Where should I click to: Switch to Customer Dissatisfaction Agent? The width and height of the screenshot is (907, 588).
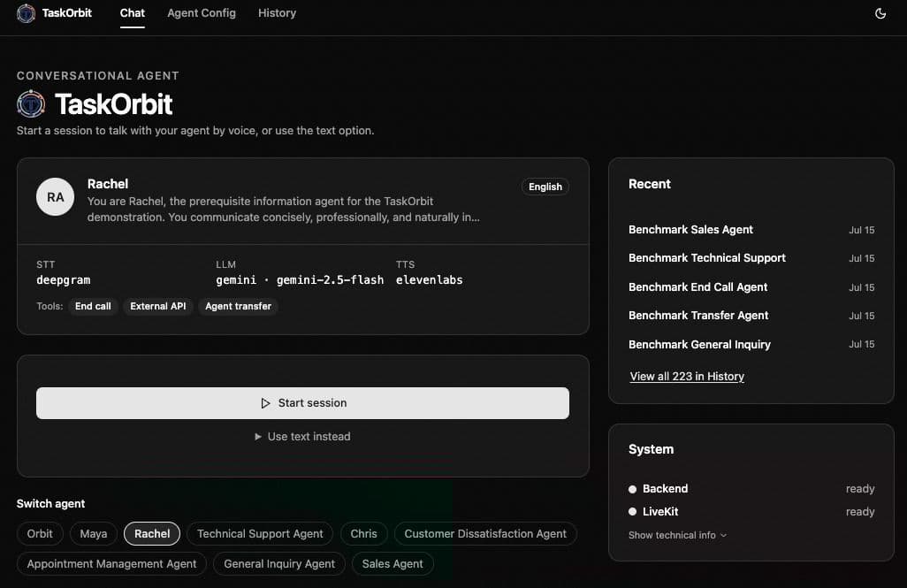click(485, 533)
